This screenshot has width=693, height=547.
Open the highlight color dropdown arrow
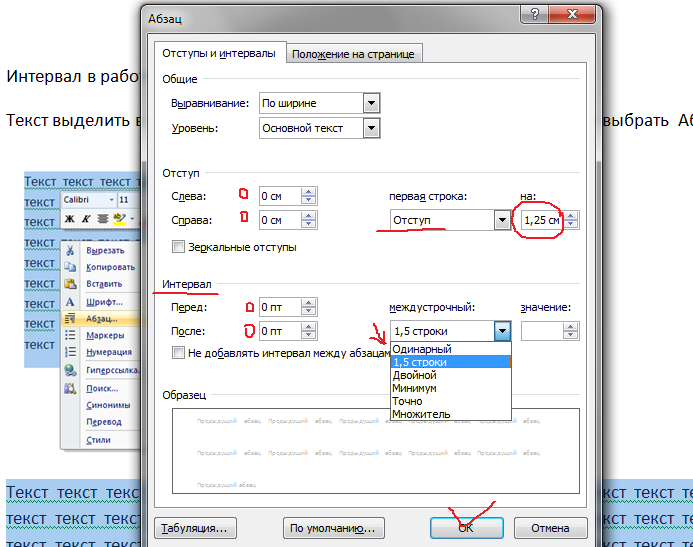132,218
